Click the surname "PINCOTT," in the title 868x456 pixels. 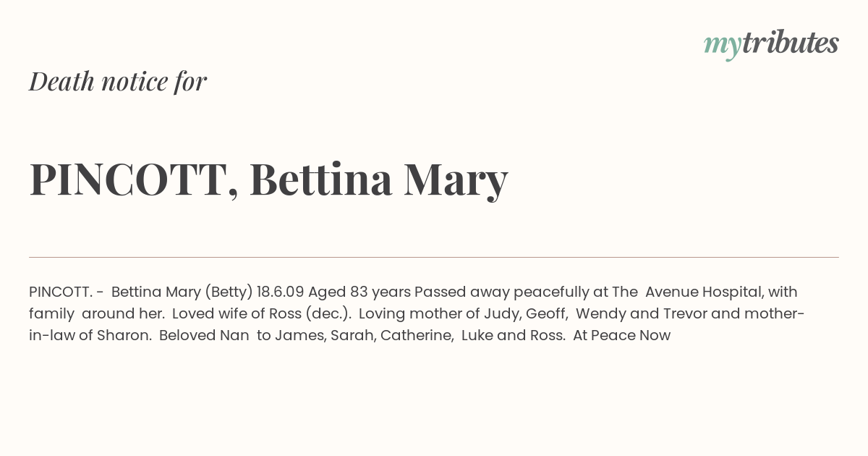pyautogui.click(x=134, y=180)
